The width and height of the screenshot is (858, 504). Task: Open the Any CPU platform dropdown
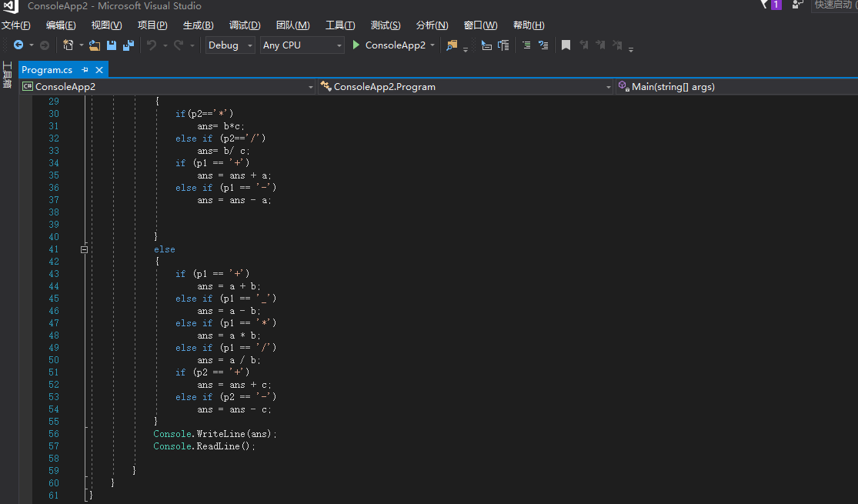click(302, 45)
